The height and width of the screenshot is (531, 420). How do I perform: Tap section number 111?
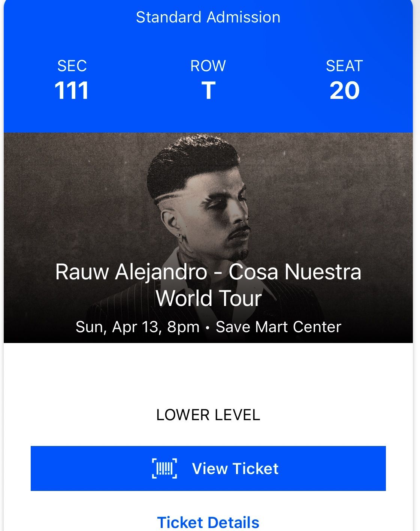72,91
